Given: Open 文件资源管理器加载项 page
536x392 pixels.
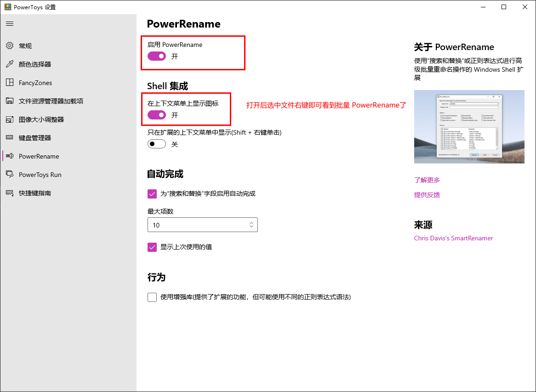Looking at the screenshot, I should pos(51,101).
